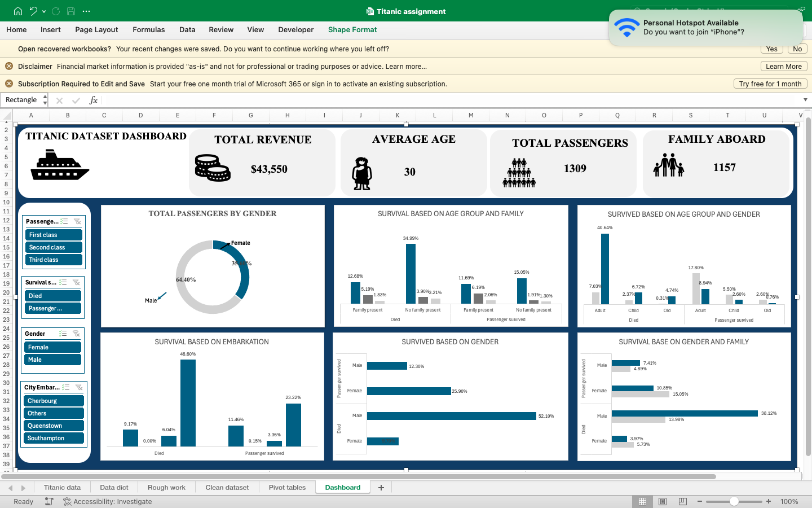Image resolution: width=812 pixels, height=508 pixels.
Task: Open the Undo history dropdown arrow
Action: click(x=44, y=11)
